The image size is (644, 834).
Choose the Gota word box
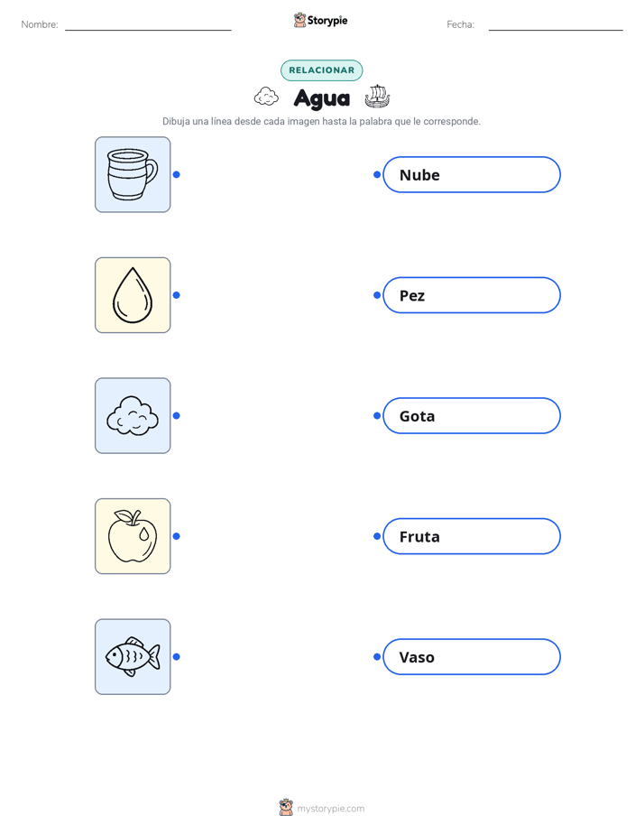pyautogui.click(x=472, y=415)
